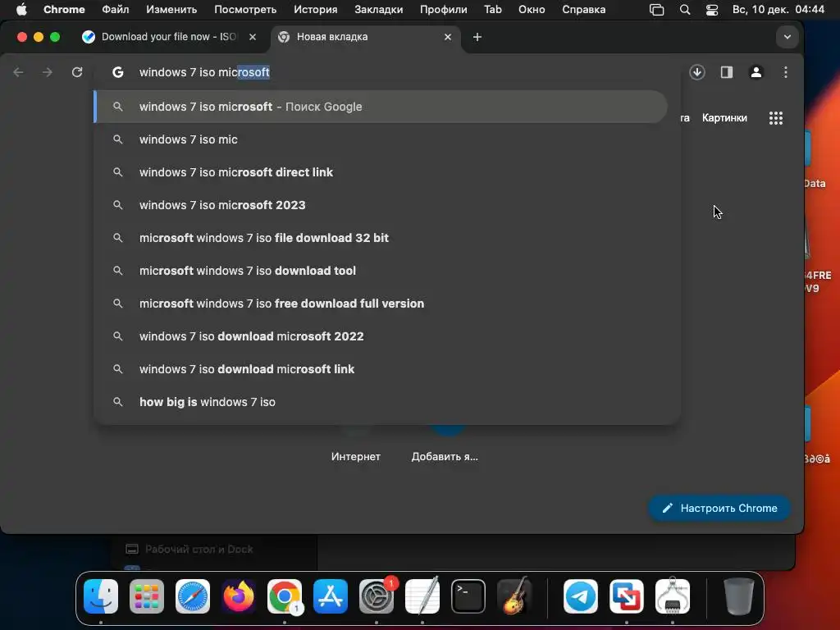Image resolution: width=840 pixels, height=630 pixels.
Task: Open System Settings from the Dock
Action: click(376, 596)
